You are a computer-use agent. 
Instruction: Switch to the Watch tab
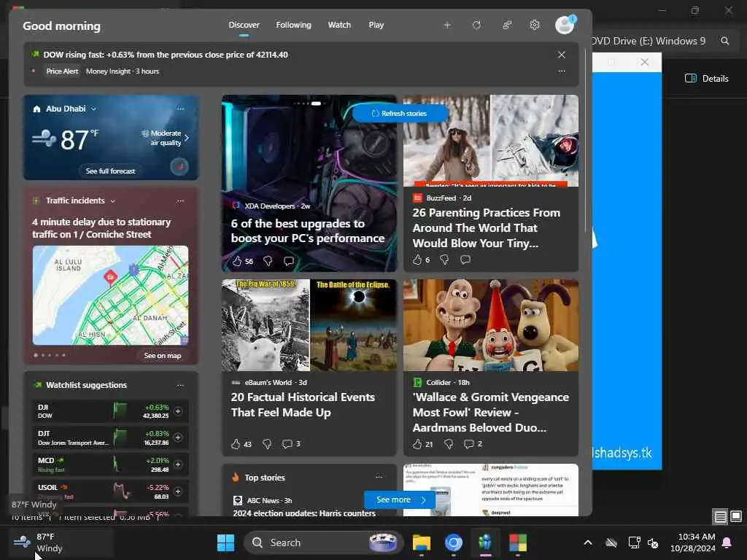point(339,26)
